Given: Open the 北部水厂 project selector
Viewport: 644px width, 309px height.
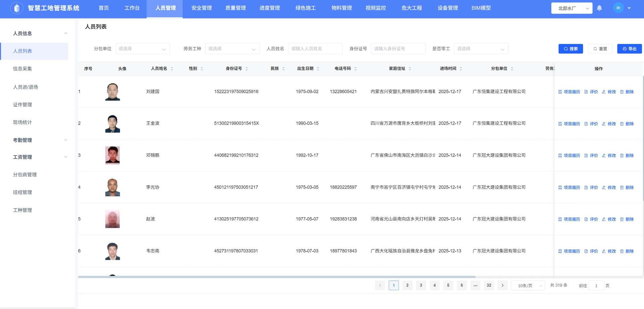Looking at the screenshot, I should click(572, 8).
